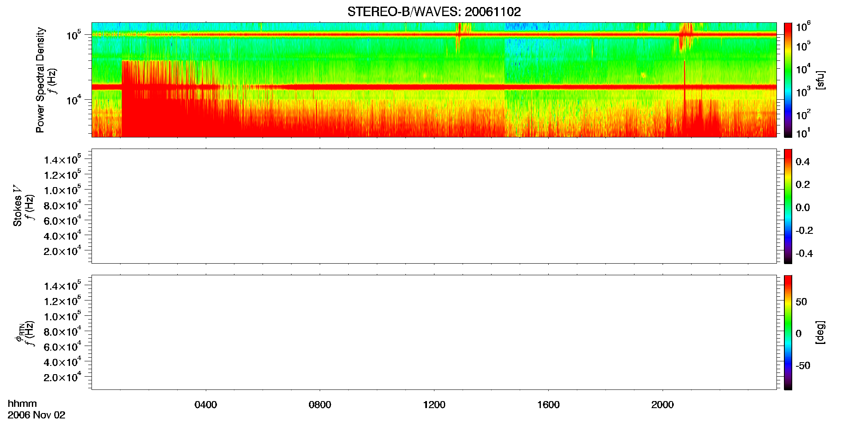868x447 pixels.
Task: Select the 1200 time axis label
Action: pos(434,405)
